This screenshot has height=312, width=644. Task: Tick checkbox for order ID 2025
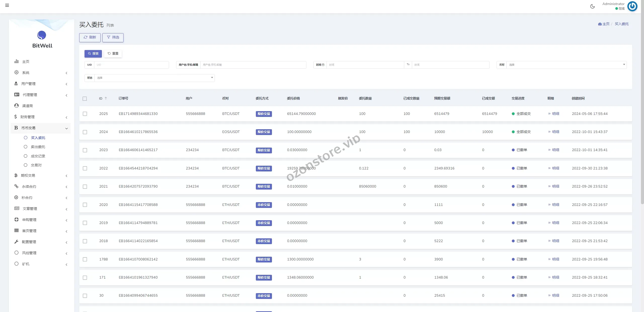(85, 114)
